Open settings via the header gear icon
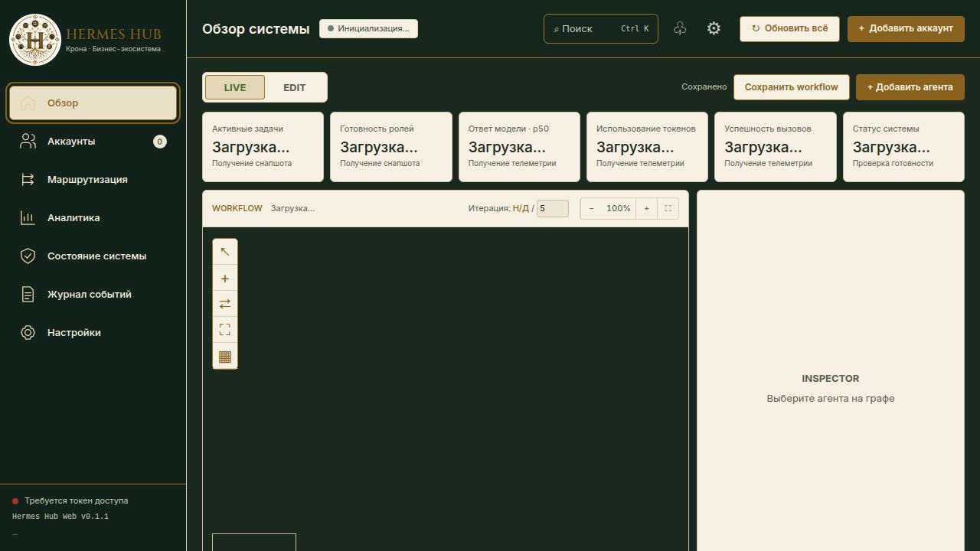The width and height of the screenshot is (980, 551). [x=714, y=28]
